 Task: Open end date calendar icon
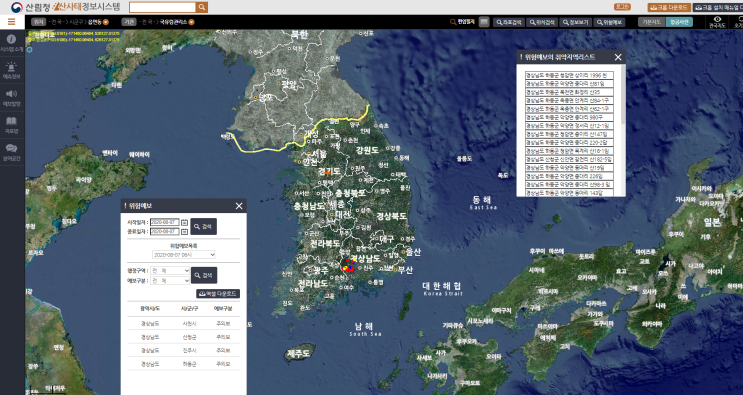pyautogui.click(x=184, y=232)
